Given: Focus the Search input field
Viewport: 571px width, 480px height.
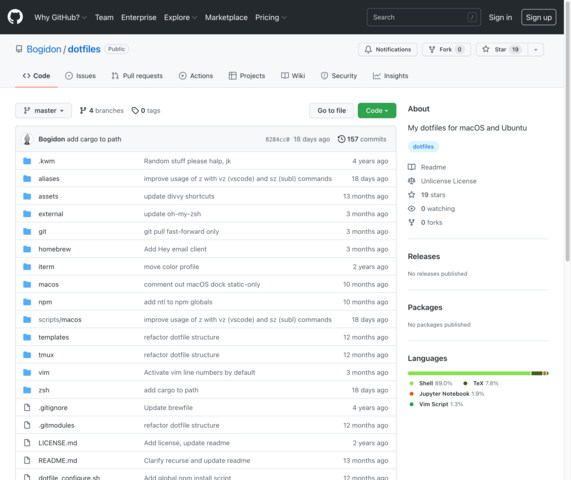Looking at the screenshot, I should (x=424, y=17).
